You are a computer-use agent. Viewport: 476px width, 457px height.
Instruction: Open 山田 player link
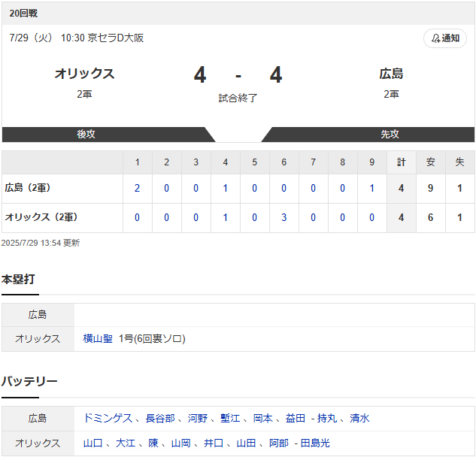pyautogui.click(x=246, y=443)
